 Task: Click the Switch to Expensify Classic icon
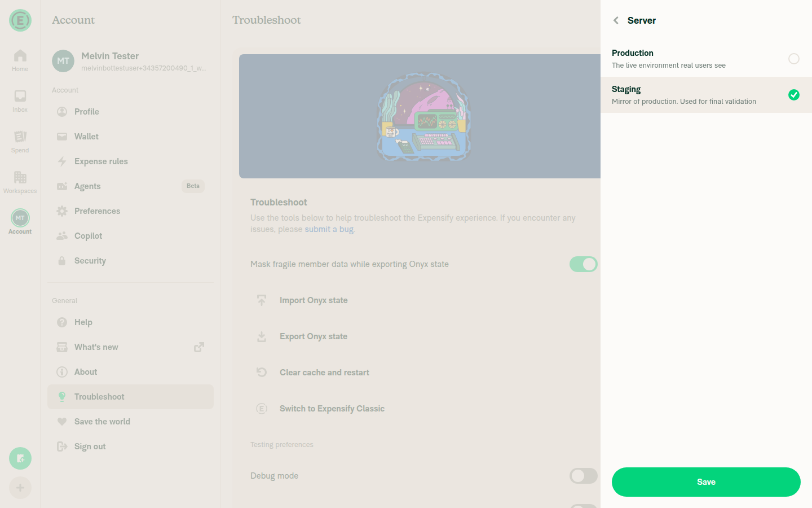point(262,409)
